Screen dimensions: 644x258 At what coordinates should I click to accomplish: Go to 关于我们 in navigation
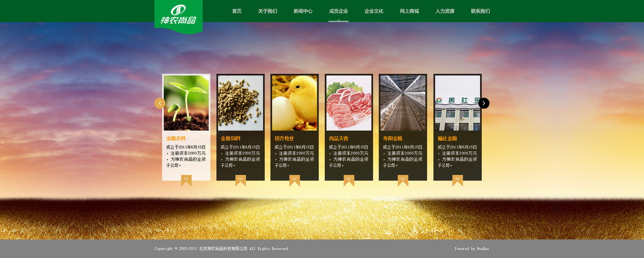(x=267, y=11)
